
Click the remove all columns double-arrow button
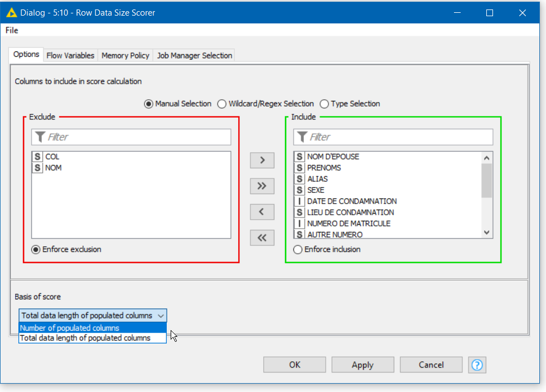coord(262,238)
